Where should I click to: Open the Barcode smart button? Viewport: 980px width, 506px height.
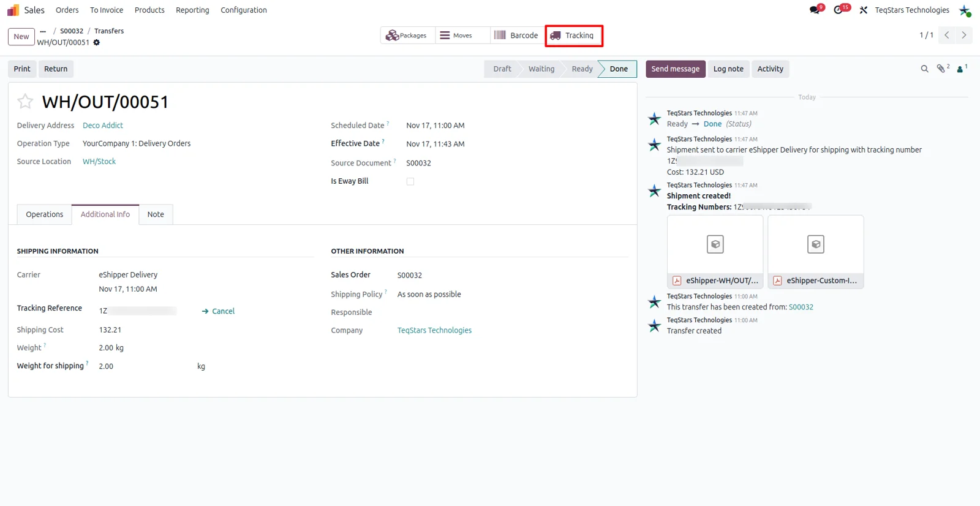coord(517,36)
